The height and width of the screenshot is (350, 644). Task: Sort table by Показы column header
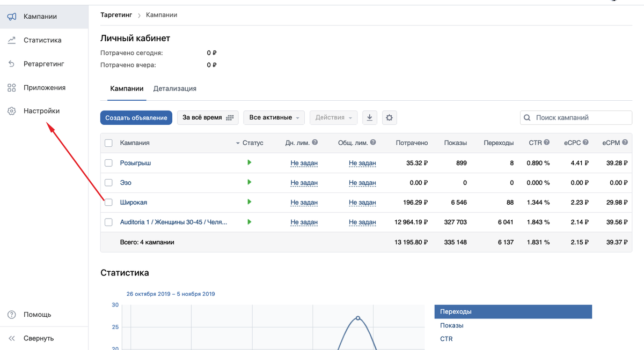(x=456, y=143)
